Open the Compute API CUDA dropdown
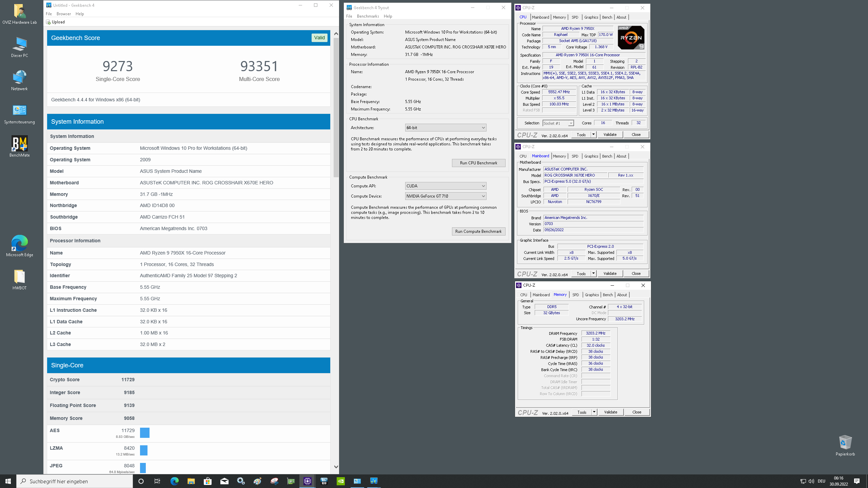The height and width of the screenshot is (488, 868). pos(446,186)
